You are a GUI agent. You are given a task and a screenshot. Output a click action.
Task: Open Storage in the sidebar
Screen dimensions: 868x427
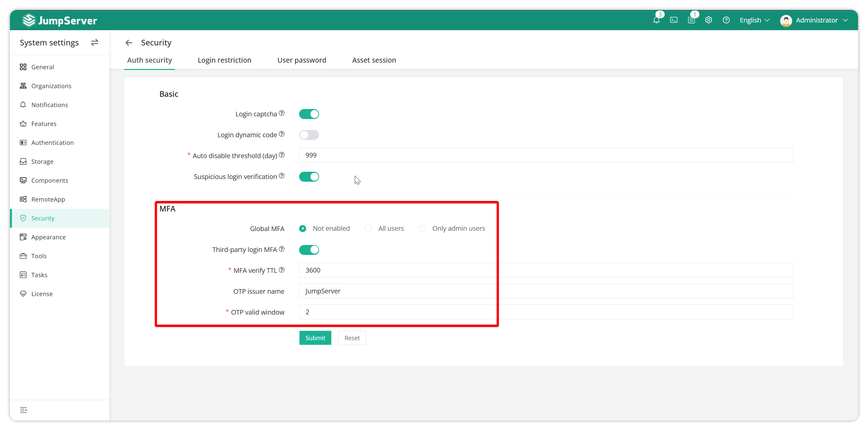(60, 161)
